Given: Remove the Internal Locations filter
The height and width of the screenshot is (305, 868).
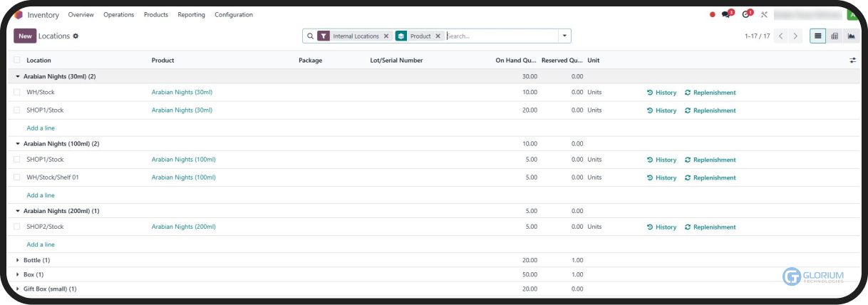Looking at the screenshot, I should coord(386,36).
